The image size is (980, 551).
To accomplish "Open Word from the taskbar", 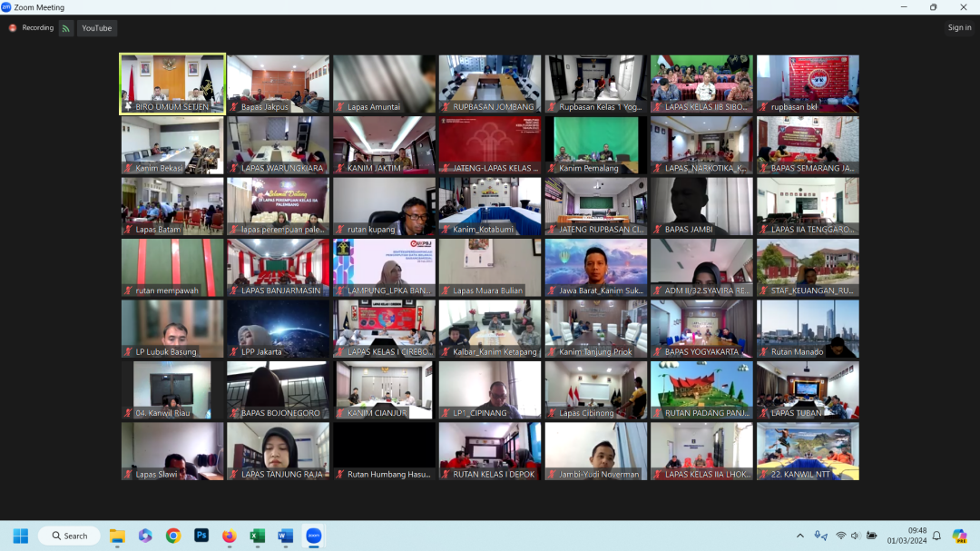I will click(285, 536).
